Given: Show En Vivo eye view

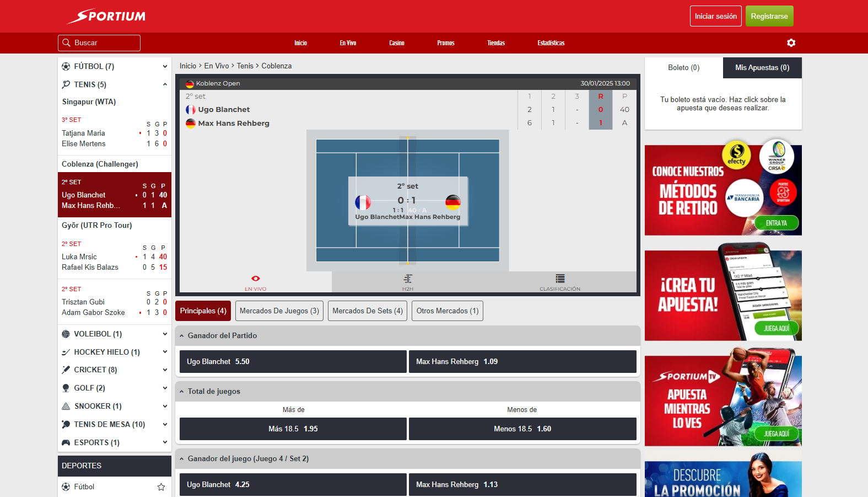Looking at the screenshot, I should pos(256,279).
